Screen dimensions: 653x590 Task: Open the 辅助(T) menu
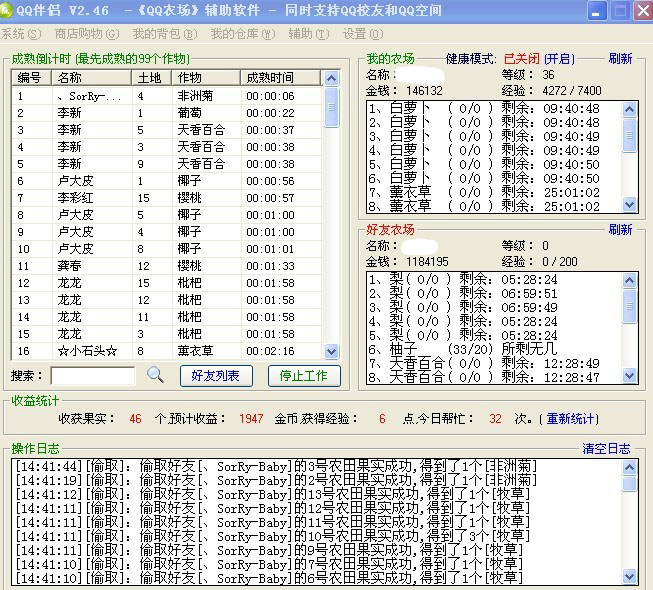[309, 34]
